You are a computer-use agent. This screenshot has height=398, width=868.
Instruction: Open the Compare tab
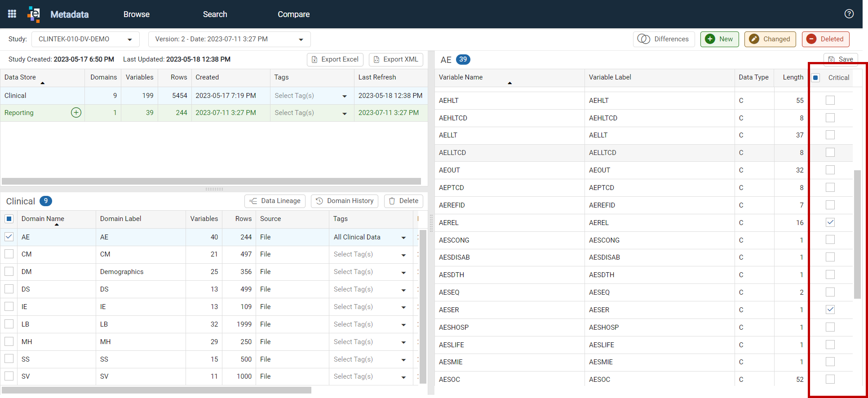pyautogui.click(x=293, y=14)
